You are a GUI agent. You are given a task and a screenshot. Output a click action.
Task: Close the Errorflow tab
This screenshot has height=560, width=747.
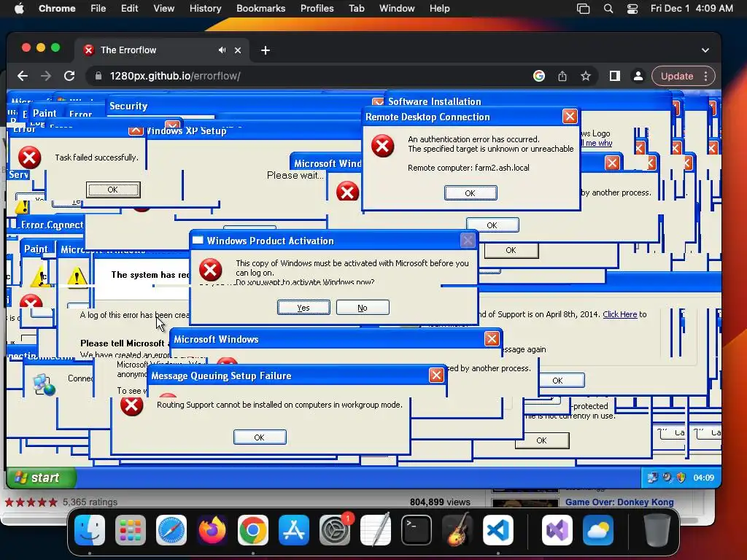click(x=238, y=50)
